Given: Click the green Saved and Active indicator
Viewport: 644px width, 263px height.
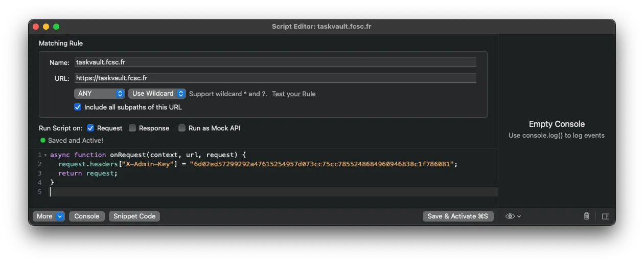Looking at the screenshot, I should (x=43, y=140).
